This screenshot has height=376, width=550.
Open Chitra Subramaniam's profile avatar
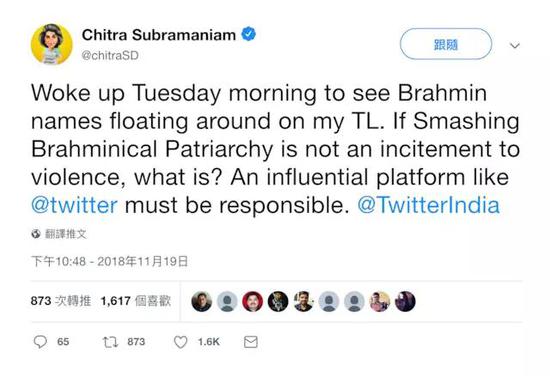[52, 45]
